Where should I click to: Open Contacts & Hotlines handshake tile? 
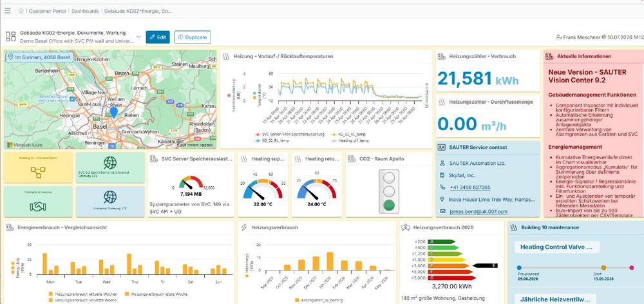coord(38,202)
